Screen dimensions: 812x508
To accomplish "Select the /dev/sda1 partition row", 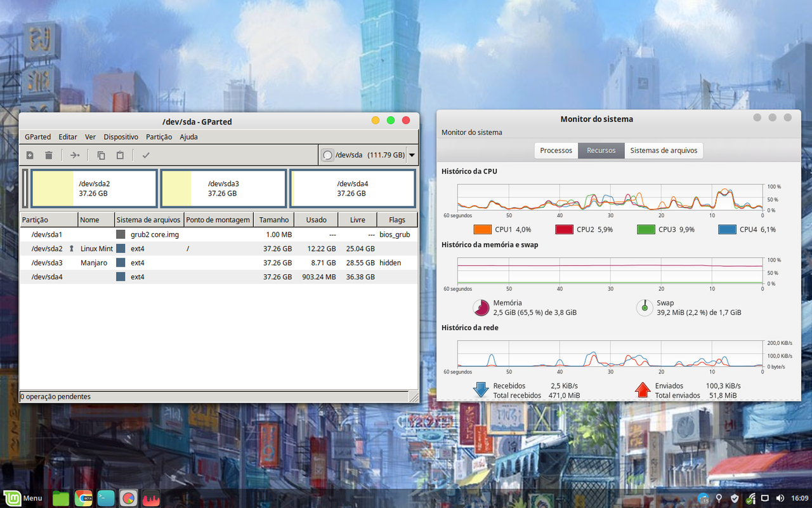I will [219, 234].
